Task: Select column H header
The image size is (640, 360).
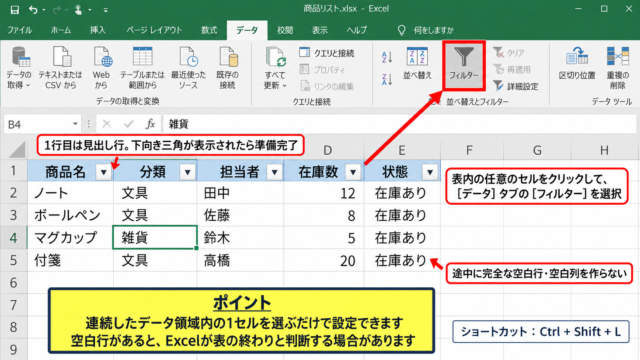Action: [604, 151]
